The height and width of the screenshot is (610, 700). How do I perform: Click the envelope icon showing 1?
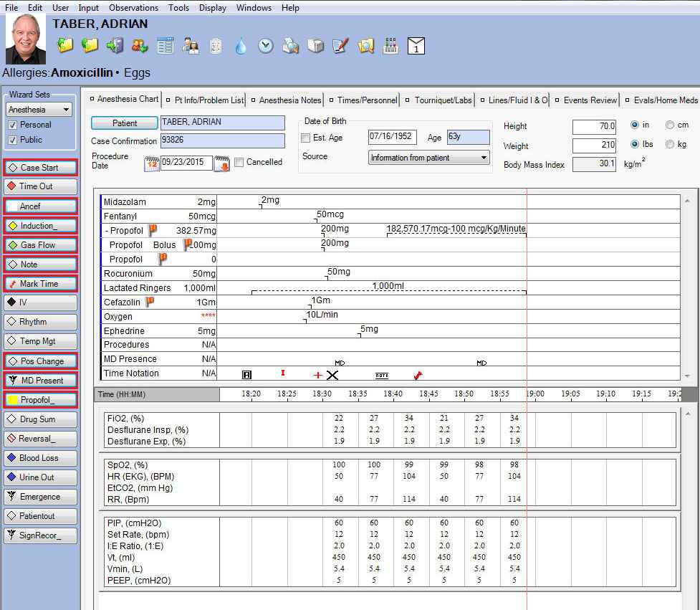click(x=416, y=45)
